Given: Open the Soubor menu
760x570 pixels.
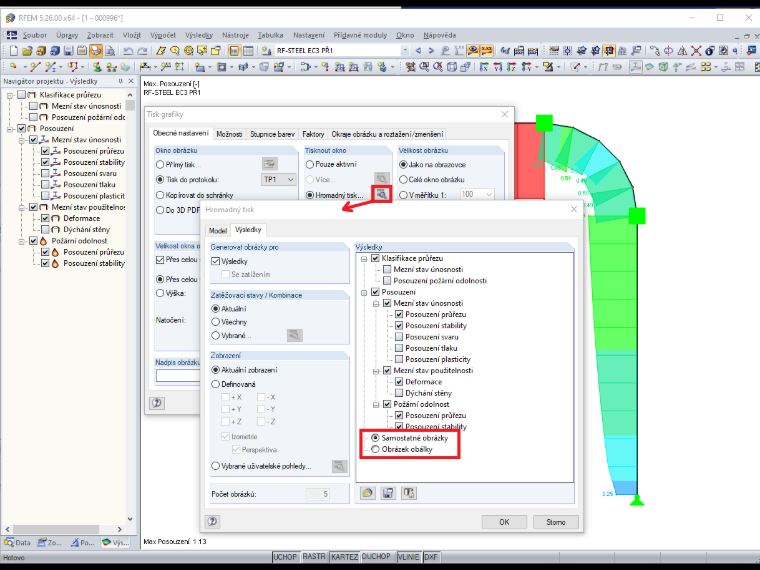Looking at the screenshot, I should (35, 35).
